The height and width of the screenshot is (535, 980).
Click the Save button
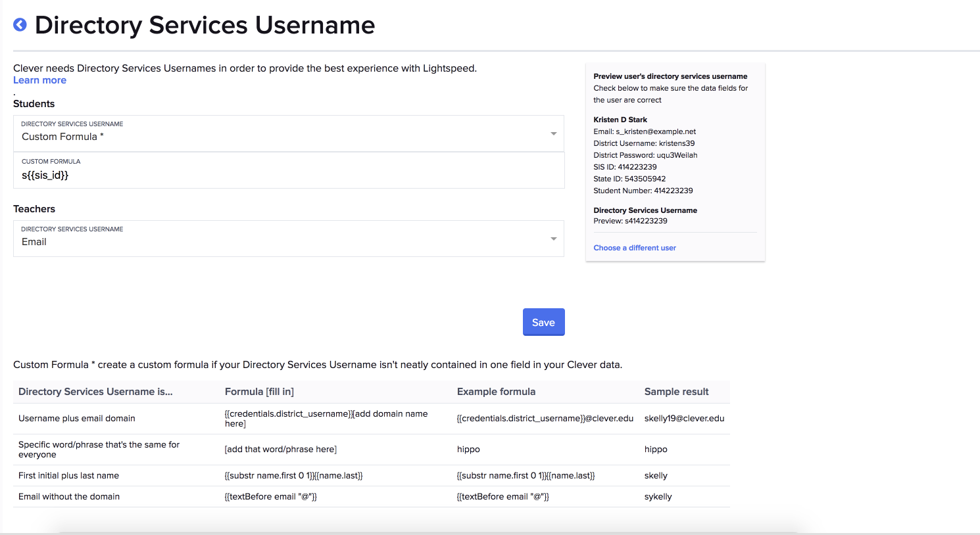point(543,322)
